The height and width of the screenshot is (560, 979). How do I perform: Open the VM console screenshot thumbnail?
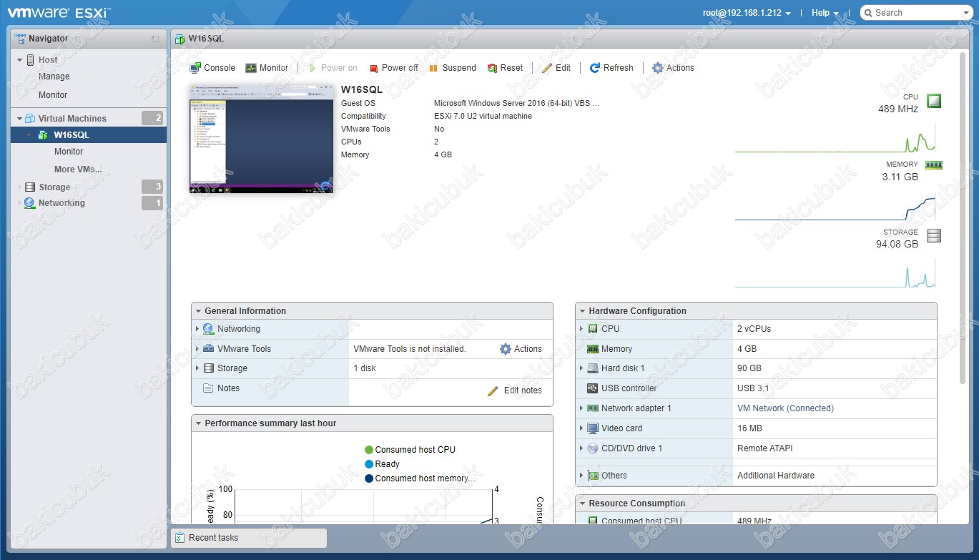tap(261, 139)
